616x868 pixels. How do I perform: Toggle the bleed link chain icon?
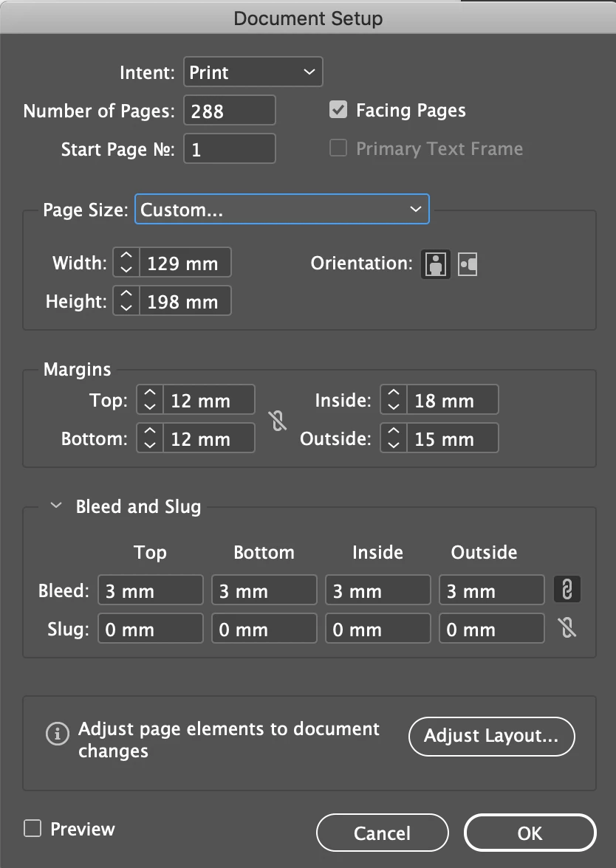[x=567, y=589]
